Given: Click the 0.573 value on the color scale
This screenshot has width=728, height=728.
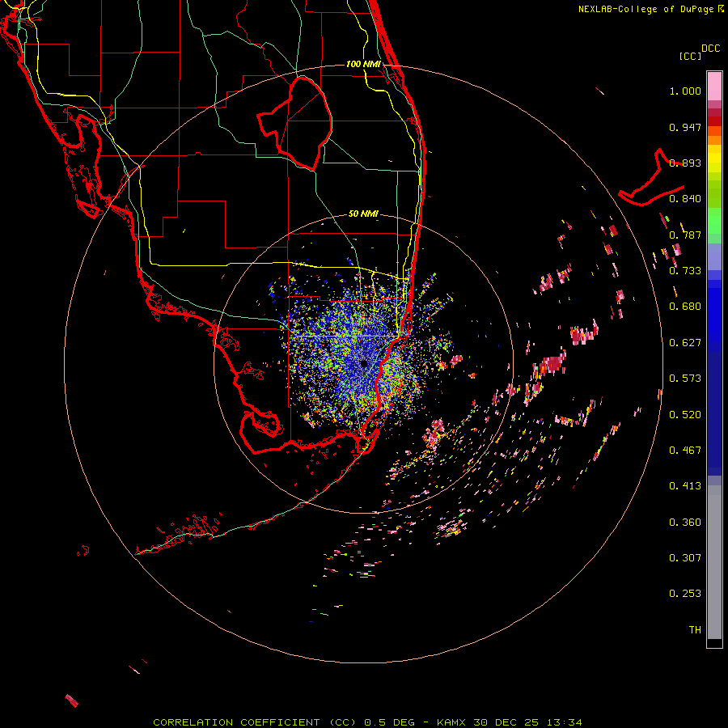Looking at the screenshot, I should click(685, 379).
